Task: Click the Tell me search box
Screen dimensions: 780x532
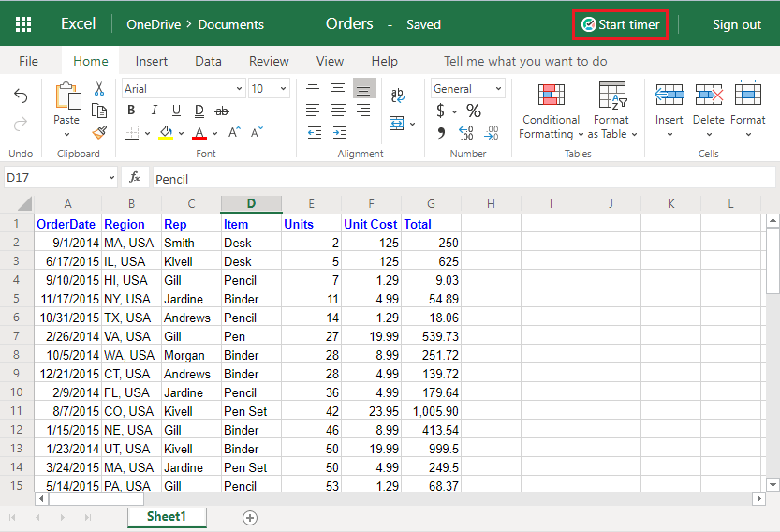Action: coord(525,61)
